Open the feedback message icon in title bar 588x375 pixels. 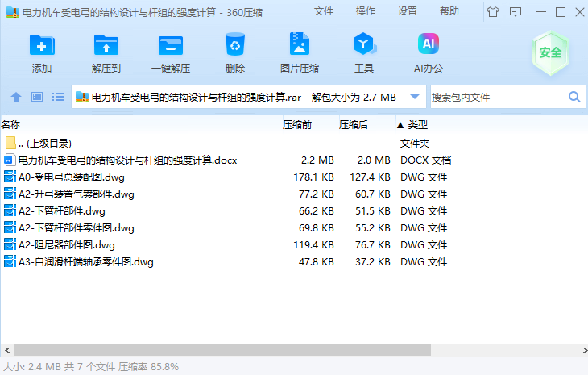point(516,12)
